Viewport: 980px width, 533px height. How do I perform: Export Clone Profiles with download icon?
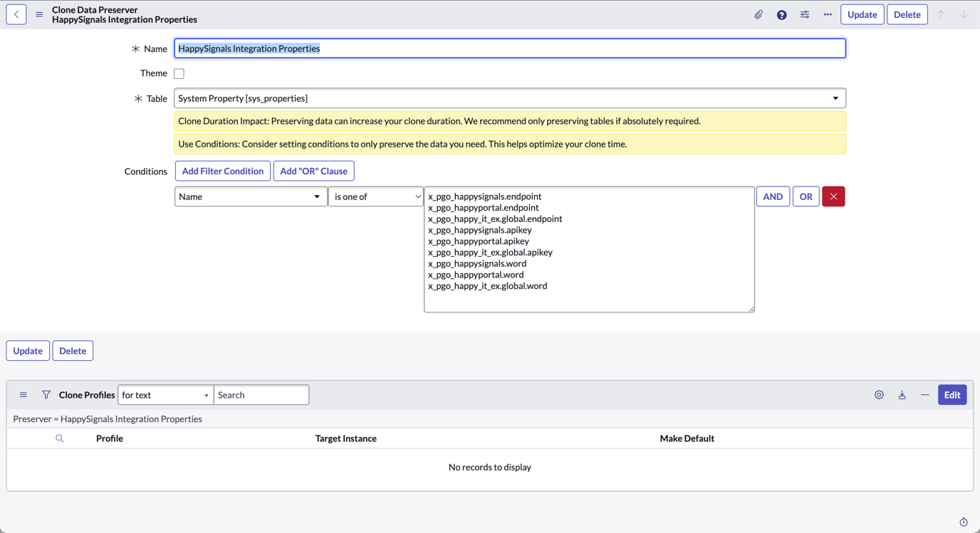tap(902, 395)
